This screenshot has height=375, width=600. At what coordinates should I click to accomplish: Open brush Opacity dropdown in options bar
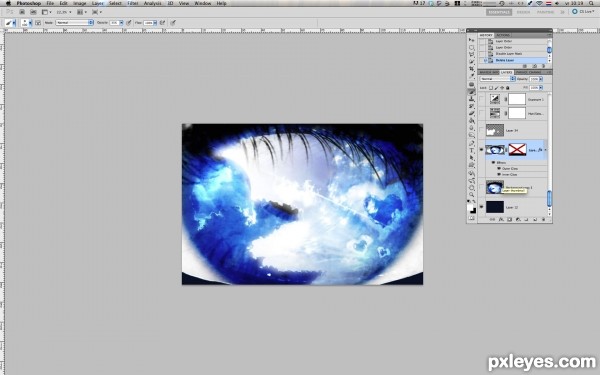tap(122, 23)
